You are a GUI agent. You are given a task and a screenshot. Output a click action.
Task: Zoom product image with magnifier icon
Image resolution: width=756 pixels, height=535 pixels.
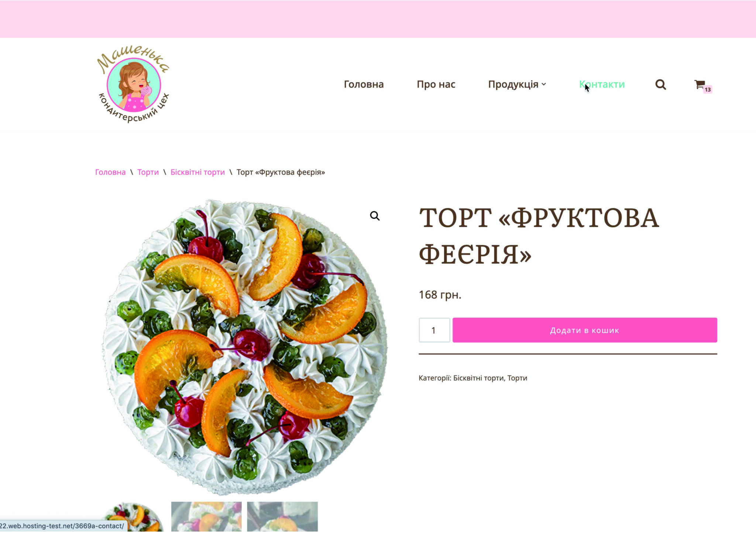coord(375,216)
